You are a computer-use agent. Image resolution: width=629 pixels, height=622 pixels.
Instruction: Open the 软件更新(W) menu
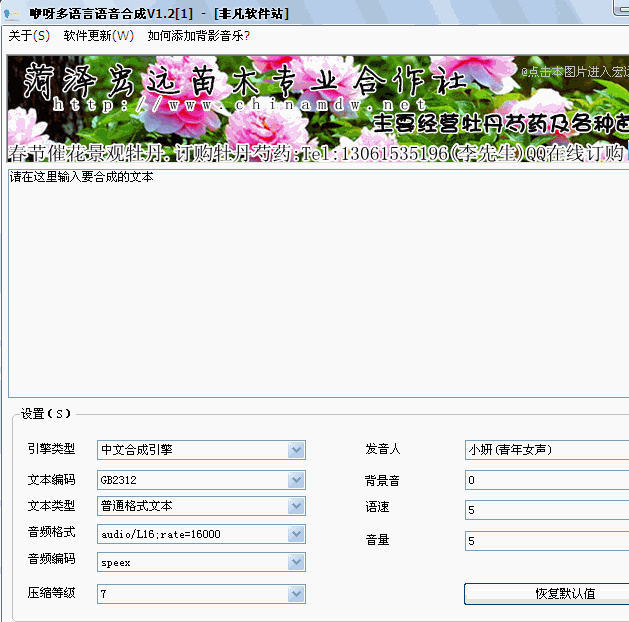coord(98,36)
